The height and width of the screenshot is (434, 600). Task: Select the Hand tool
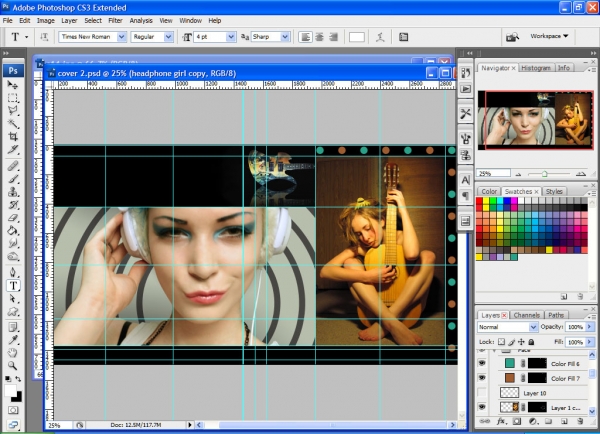coord(13,352)
